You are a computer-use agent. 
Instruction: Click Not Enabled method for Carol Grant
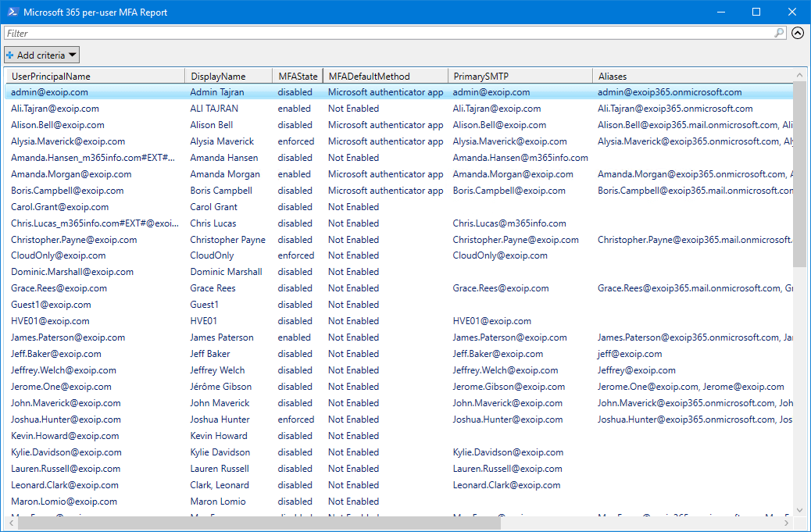[353, 207]
